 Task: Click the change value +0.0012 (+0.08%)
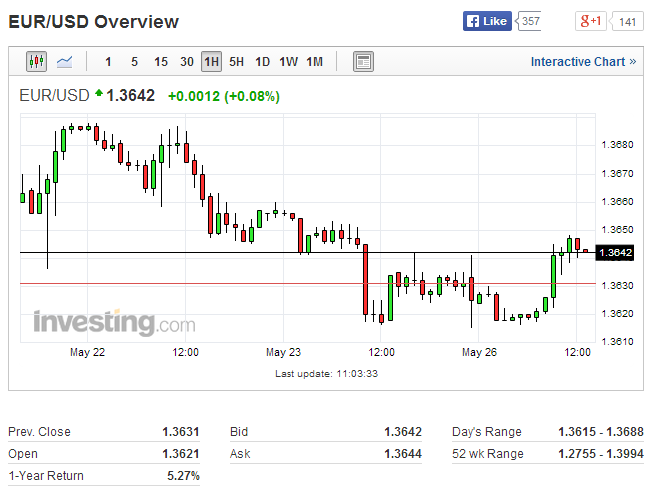click(224, 97)
